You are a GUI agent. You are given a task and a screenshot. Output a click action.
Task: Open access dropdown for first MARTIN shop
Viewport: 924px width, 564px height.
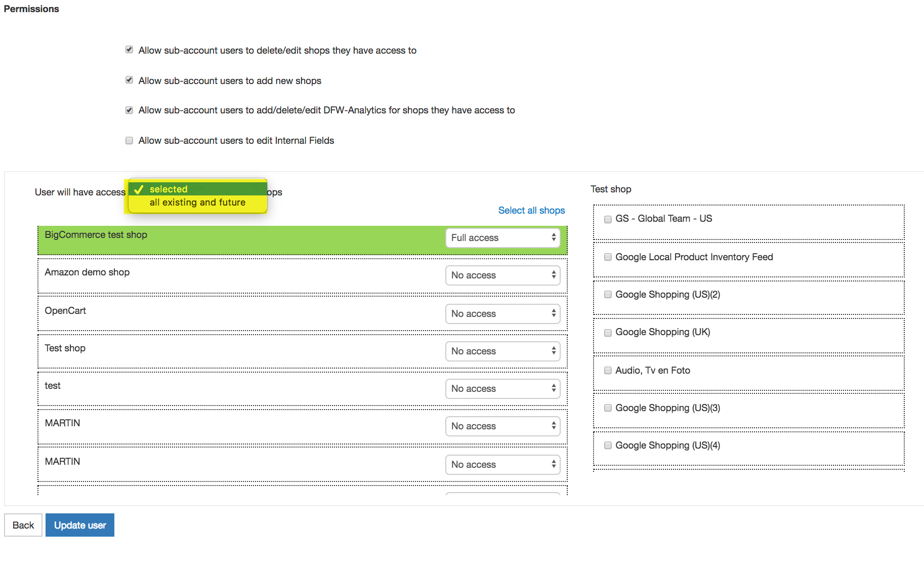pyautogui.click(x=502, y=426)
